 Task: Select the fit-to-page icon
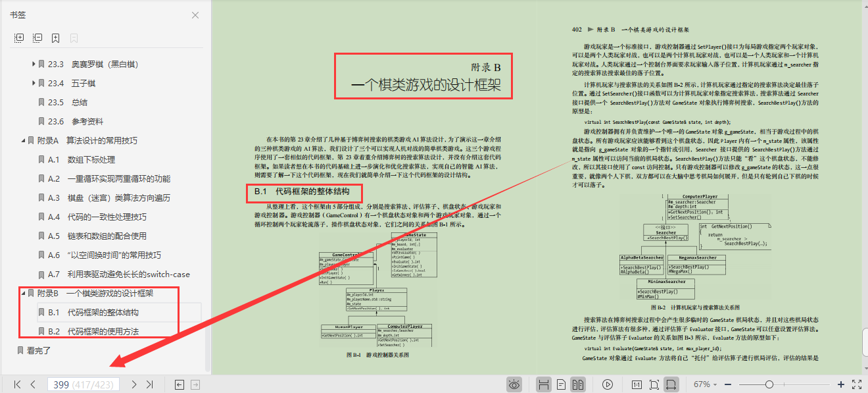tap(654, 383)
